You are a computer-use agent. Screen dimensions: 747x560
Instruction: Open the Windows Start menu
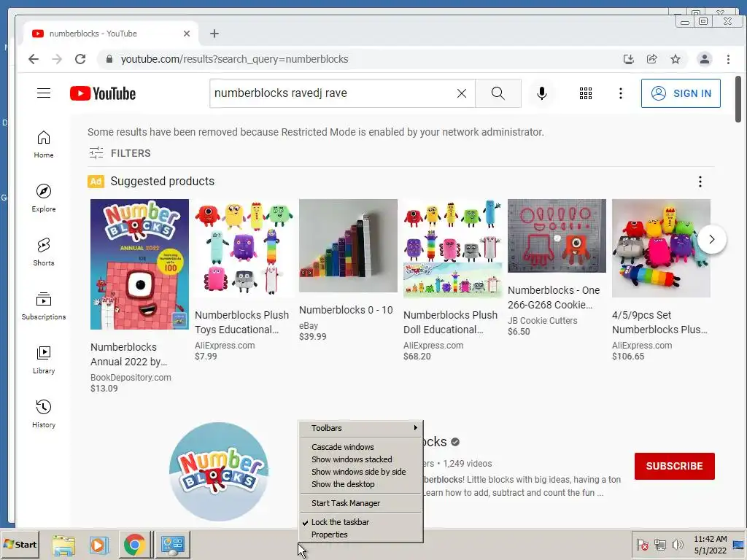click(x=20, y=544)
